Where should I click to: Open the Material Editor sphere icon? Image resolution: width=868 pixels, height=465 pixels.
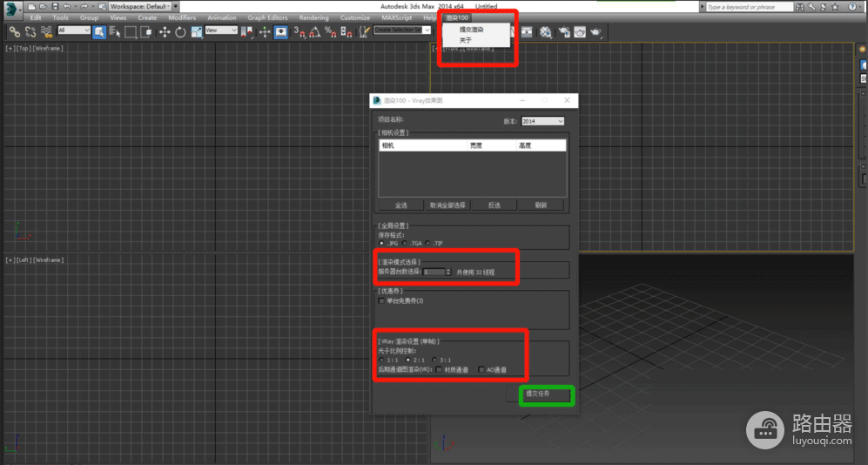(x=546, y=32)
